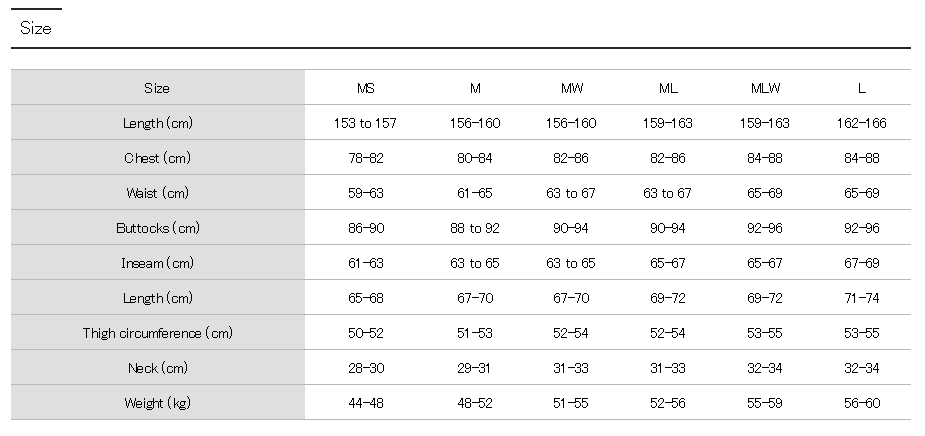Viewport: 925px width, 436px height.
Task: Select the 88 to 92 buttocks value
Action: pyautogui.click(x=475, y=228)
